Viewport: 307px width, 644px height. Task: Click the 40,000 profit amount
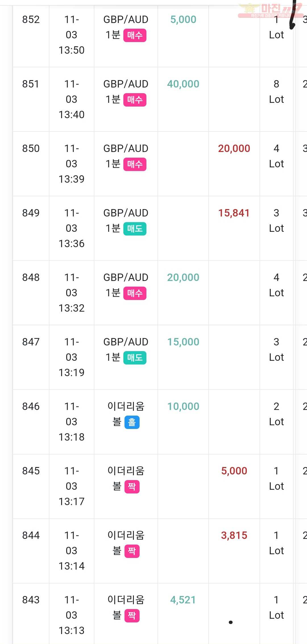click(183, 84)
